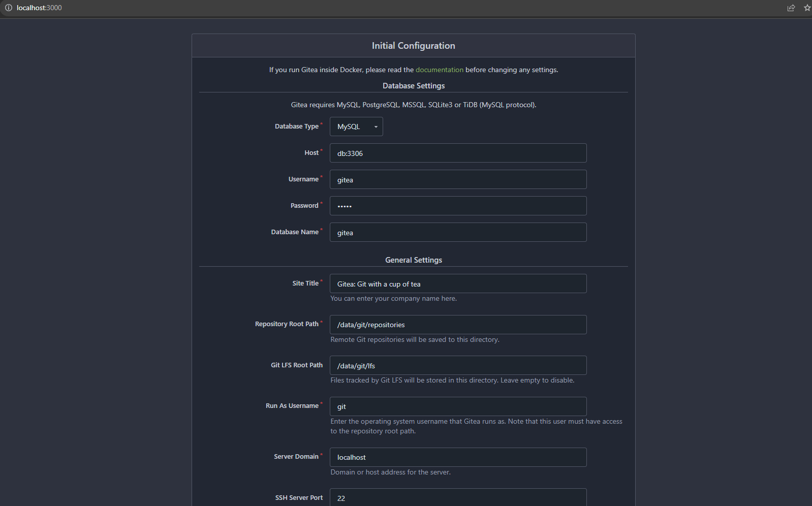Click the Database Settings section heading
Image resolution: width=812 pixels, height=506 pixels.
pyautogui.click(x=414, y=86)
